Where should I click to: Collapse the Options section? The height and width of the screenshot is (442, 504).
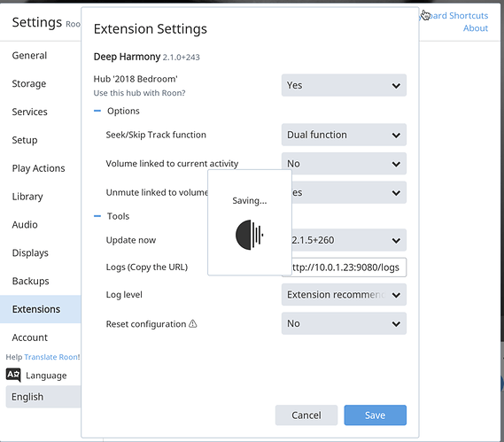pos(97,111)
